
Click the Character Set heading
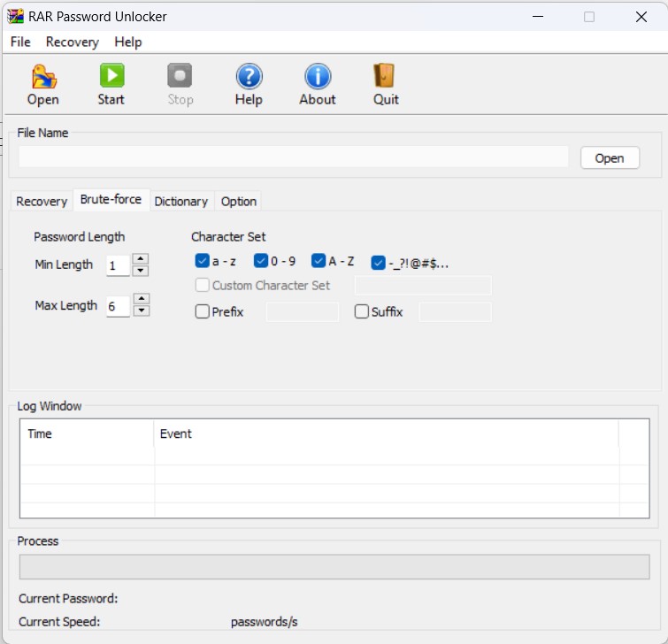coord(228,237)
